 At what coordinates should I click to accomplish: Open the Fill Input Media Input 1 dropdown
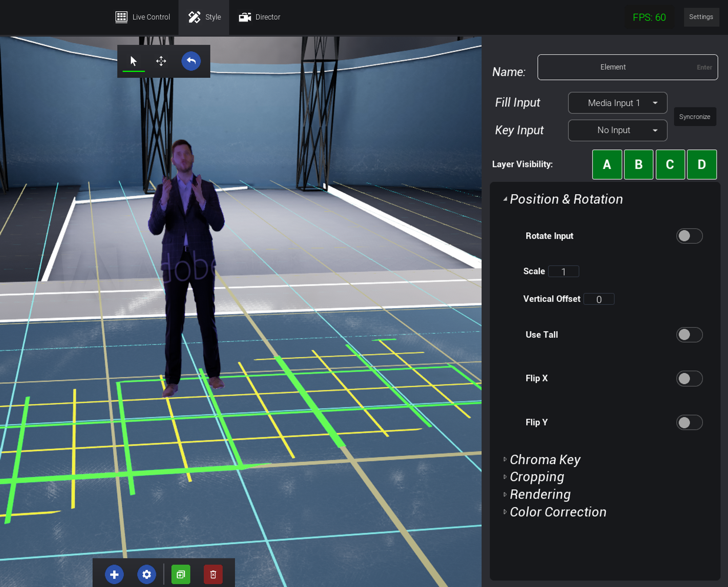click(617, 103)
